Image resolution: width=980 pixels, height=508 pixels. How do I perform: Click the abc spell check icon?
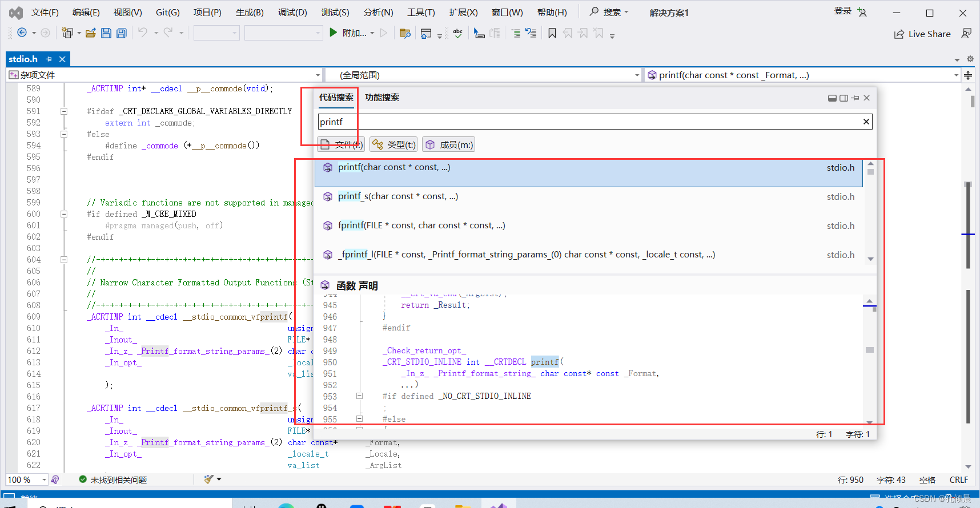pos(457,33)
